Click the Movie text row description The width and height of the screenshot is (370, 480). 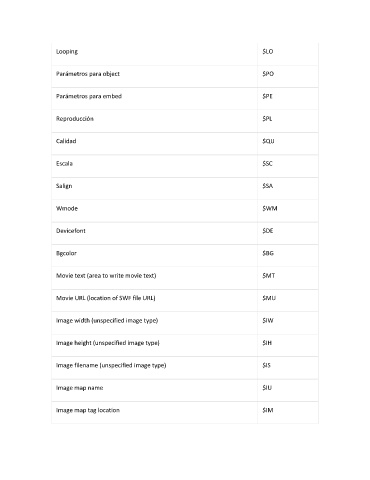click(x=106, y=275)
